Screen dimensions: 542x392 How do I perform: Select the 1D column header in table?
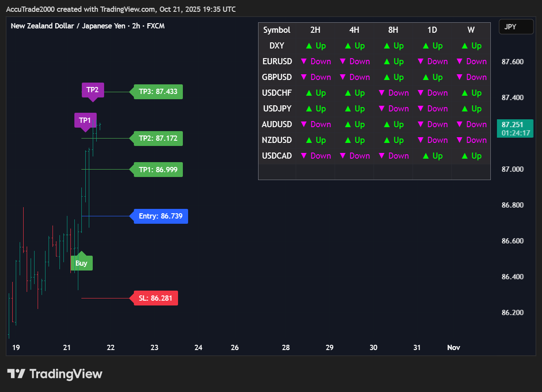pyautogui.click(x=432, y=30)
